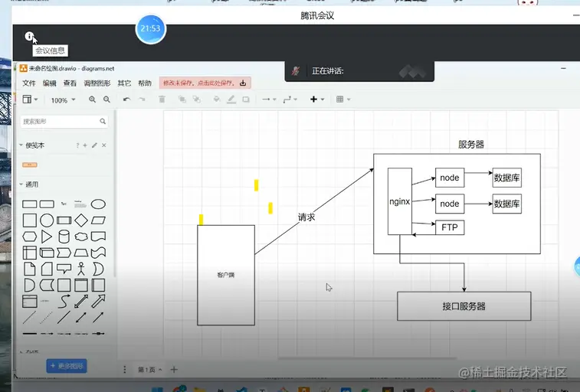Click the scratchpad add plus icon
Screen dimensions: 580x392
point(85,145)
